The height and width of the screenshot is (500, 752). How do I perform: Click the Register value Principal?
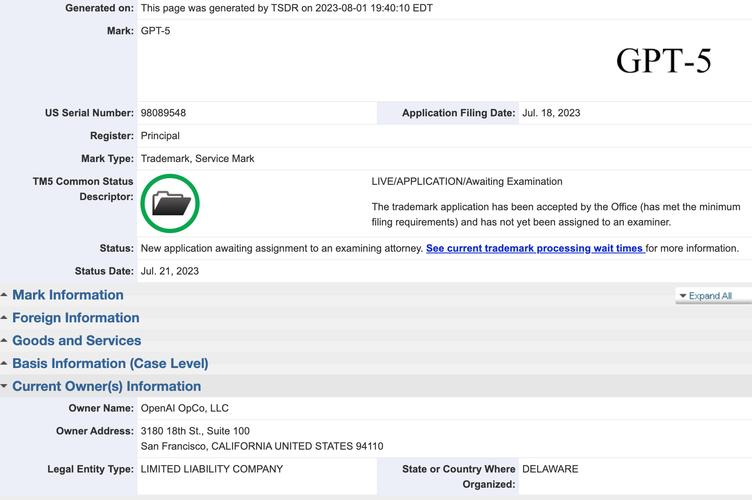160,136
